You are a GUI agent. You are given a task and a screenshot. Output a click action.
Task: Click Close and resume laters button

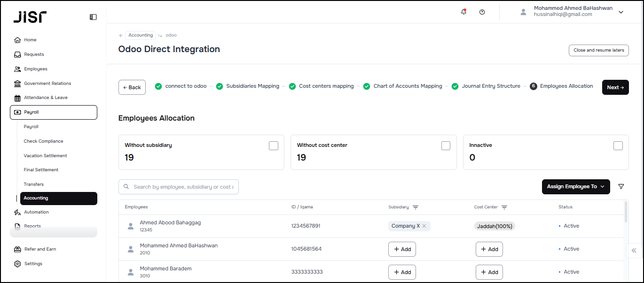pos(598,50)
